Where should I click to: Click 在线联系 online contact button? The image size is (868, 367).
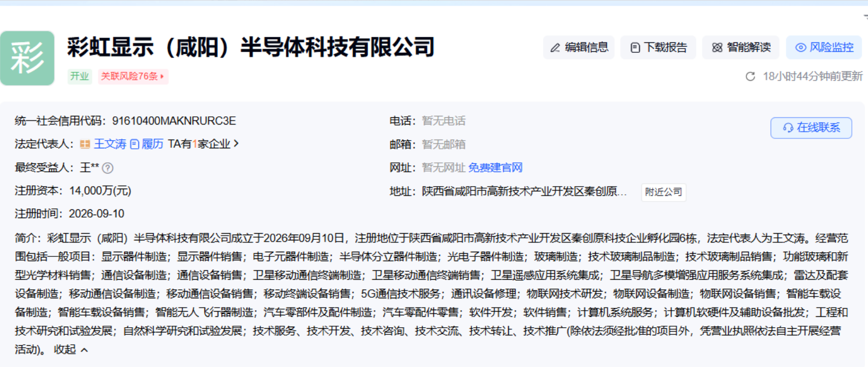811,128
